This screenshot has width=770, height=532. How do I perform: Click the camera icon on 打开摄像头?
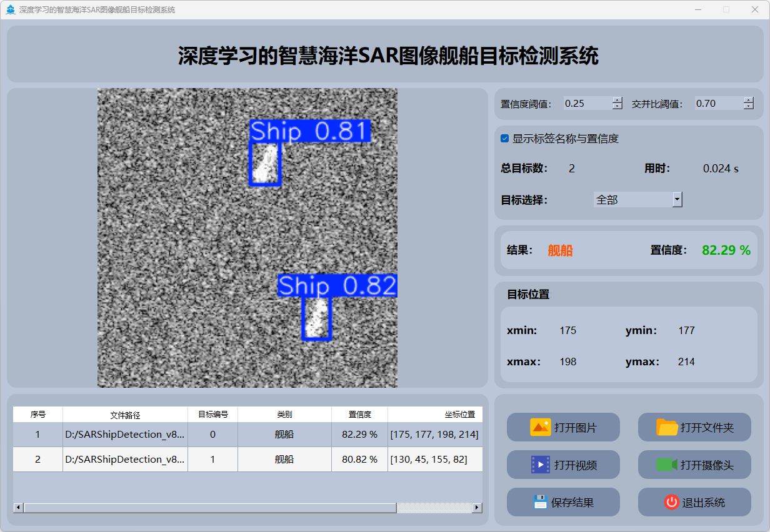667,465
